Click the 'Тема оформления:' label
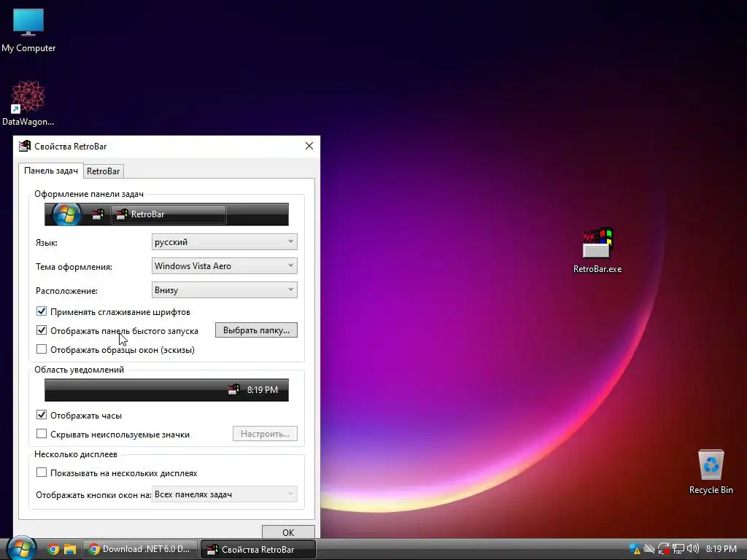The image size is (747, 560). 74,267
